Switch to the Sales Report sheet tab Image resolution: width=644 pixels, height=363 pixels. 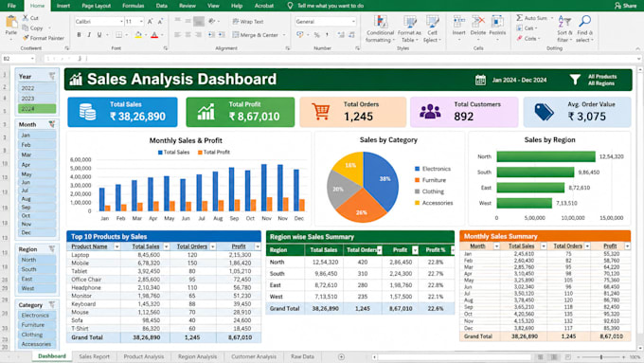click(94, 356)
